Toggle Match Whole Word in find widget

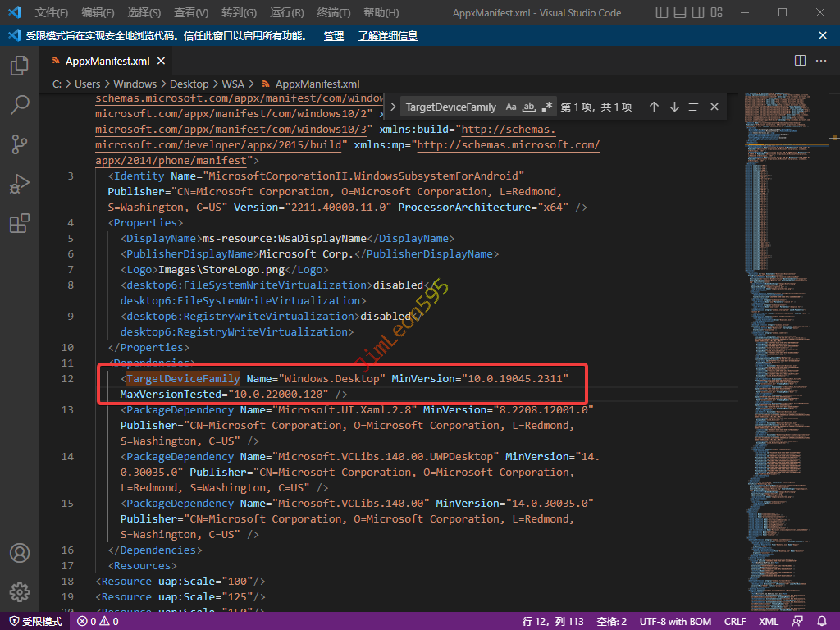click(529, 107)
